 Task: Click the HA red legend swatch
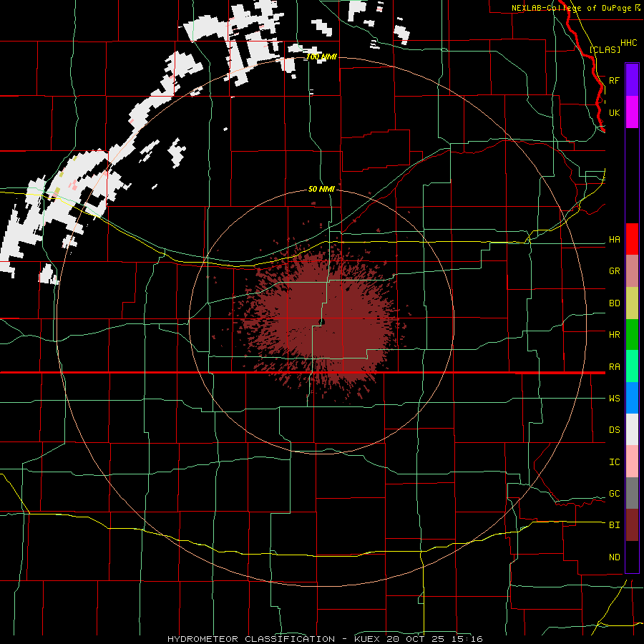(x=632, y=239)
